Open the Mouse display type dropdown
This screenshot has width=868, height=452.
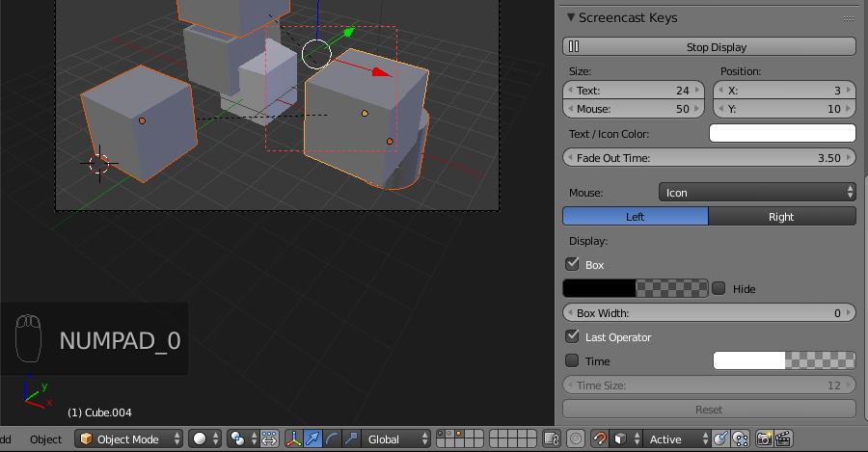click(757, 193)
